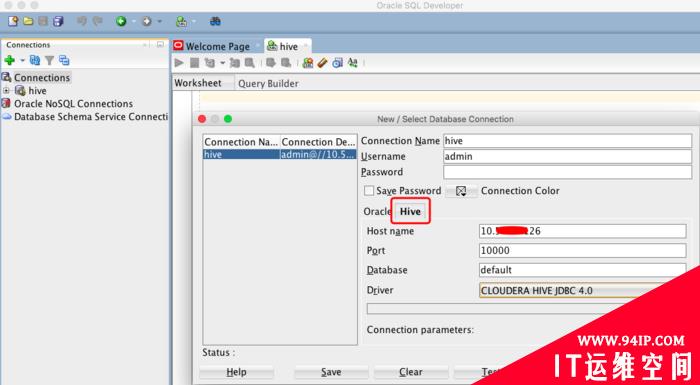Select the hive worksheet tab

(x=288, y=46)
